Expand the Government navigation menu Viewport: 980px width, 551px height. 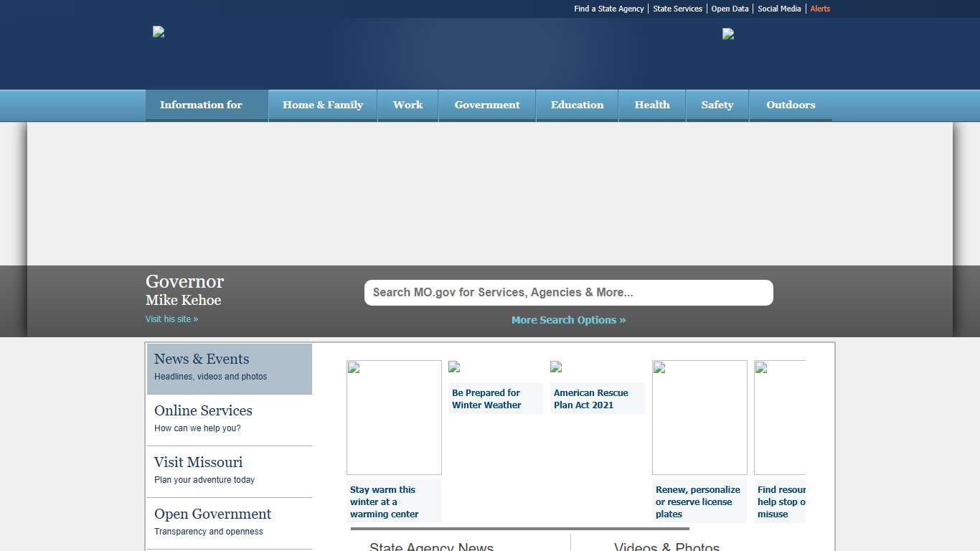(487, 105)
